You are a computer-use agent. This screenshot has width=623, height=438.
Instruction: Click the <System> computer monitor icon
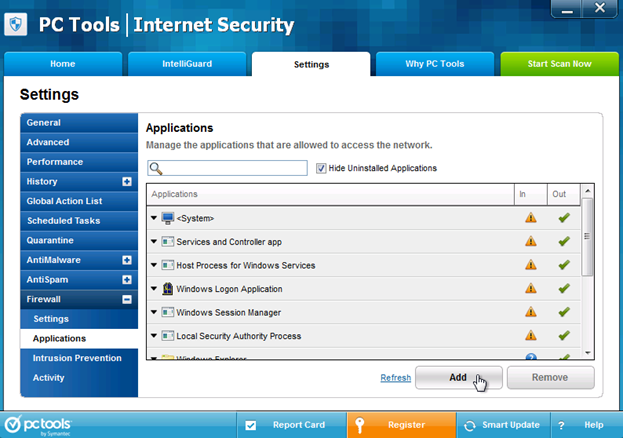coord(168,218)
